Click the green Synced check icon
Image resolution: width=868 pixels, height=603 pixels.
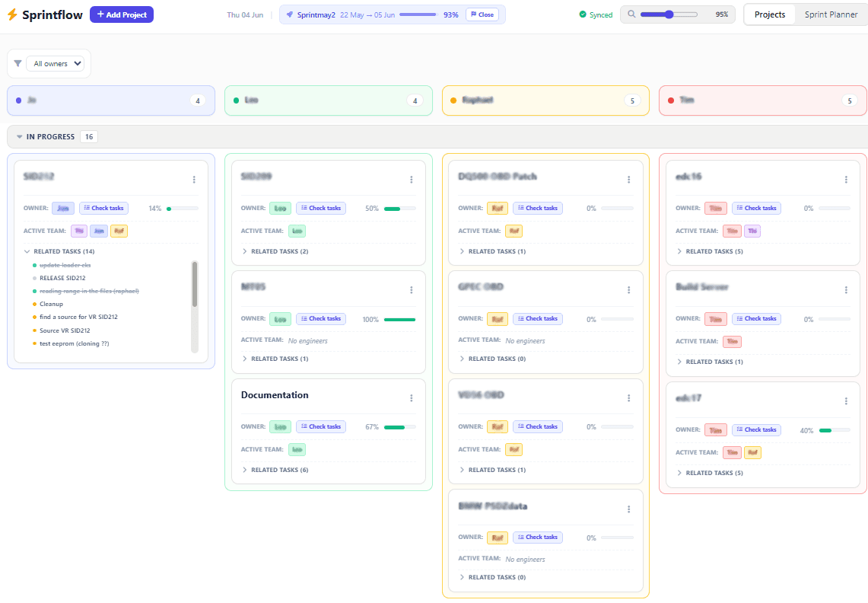pos(583,14)
